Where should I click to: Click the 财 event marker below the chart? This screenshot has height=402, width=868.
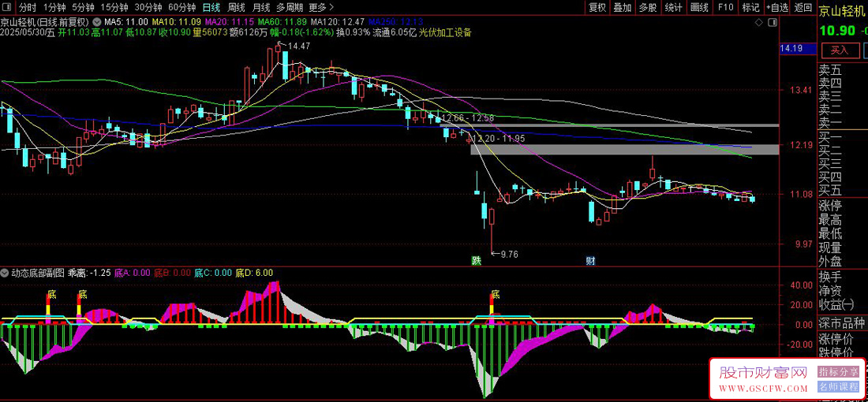591,260
